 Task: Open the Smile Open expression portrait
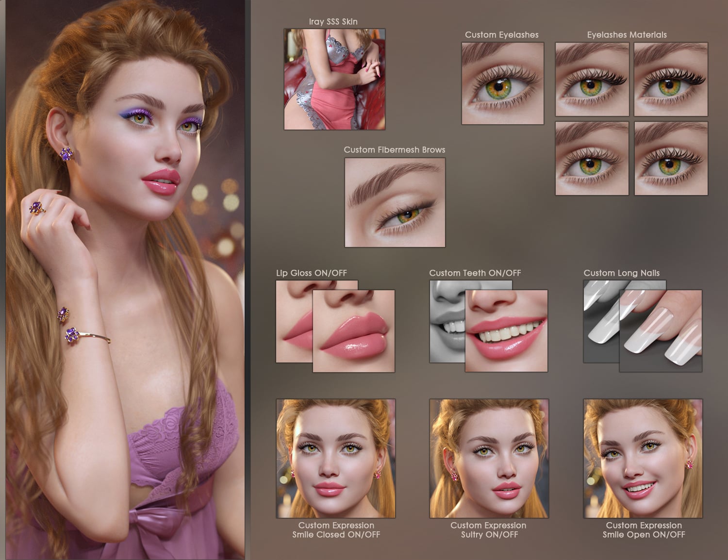point(643,459)
